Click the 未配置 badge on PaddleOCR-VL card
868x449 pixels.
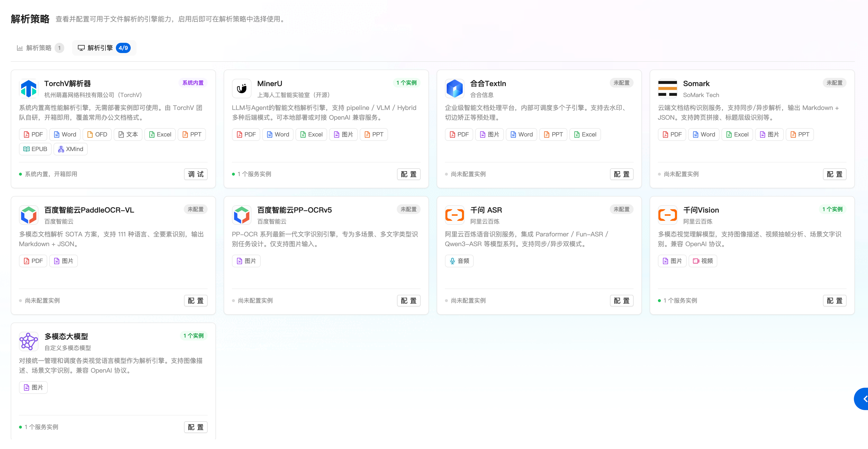tap(196, 209)
